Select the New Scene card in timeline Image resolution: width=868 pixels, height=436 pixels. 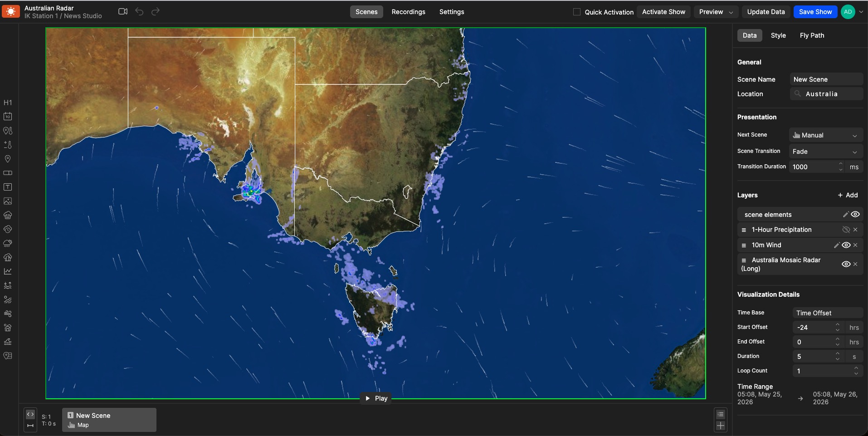click(x=109, y=420)
